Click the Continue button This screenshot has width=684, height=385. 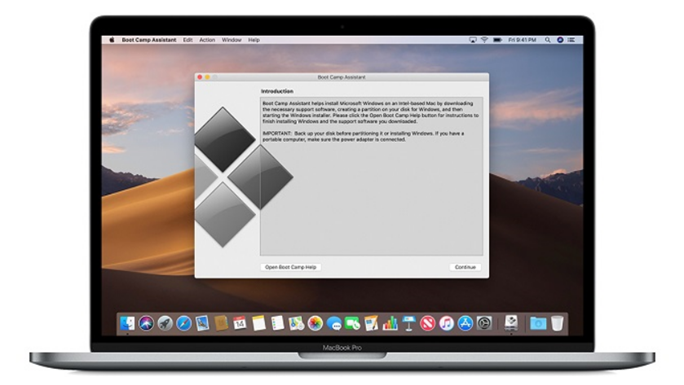tap(465, 267)
